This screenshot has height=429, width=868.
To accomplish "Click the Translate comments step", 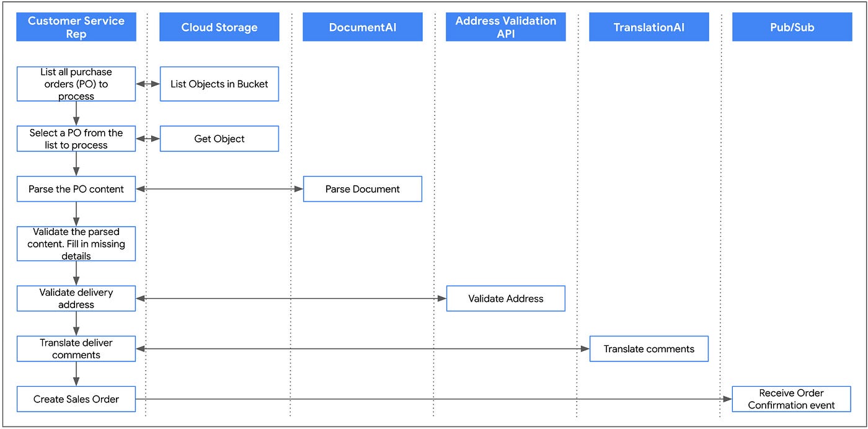I will click(649, 348).
